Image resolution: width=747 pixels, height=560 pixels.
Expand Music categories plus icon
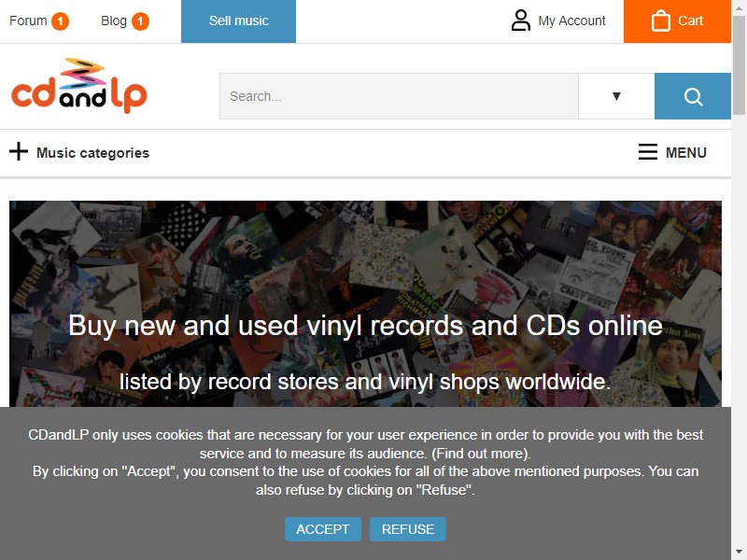(x=19, y=152)
